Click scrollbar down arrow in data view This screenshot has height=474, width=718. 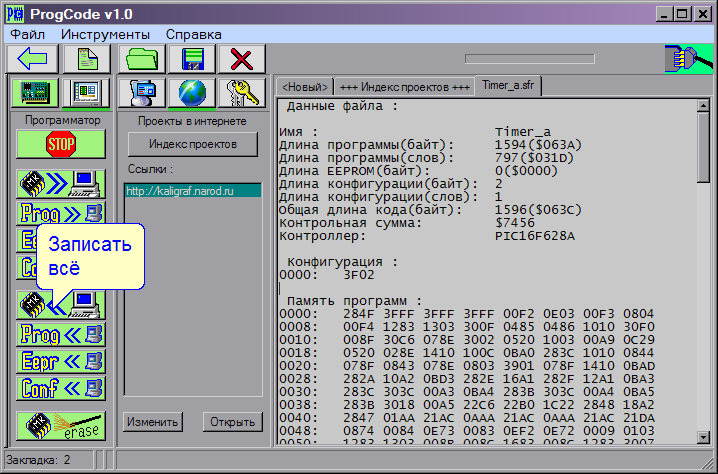(703, 437)
